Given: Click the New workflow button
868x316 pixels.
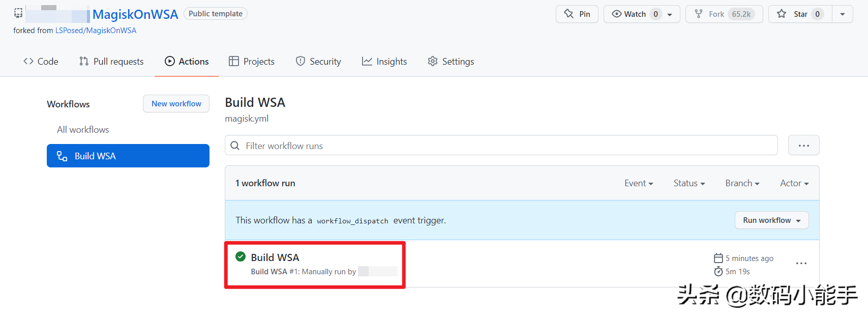Looking at the screenshot, I should tap(176, 104).
